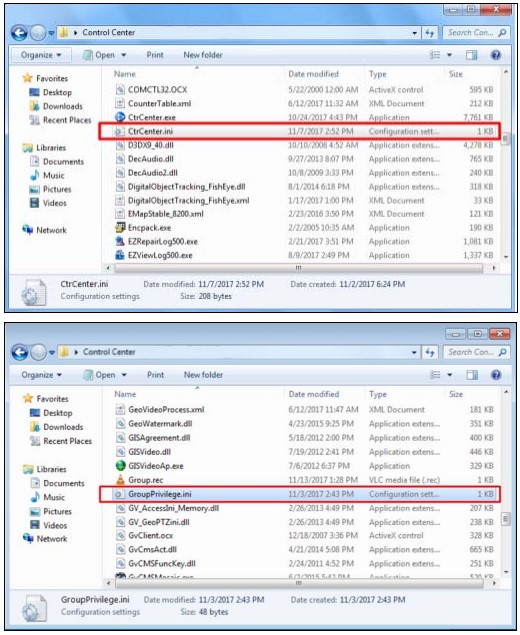
Task: Click refresh icon beside top address bar
Action: (x=430, y=33)
